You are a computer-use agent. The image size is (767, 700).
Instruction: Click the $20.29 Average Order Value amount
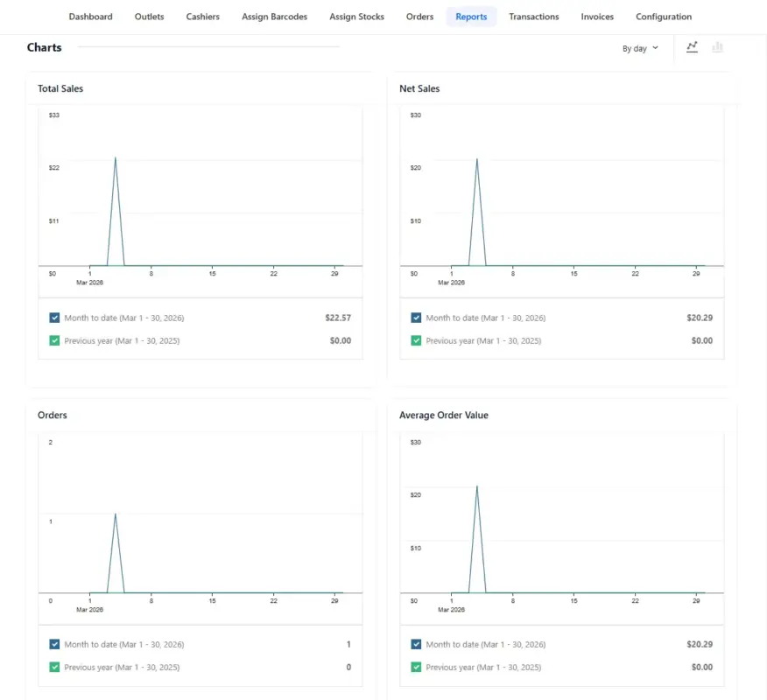pos(700,644)
